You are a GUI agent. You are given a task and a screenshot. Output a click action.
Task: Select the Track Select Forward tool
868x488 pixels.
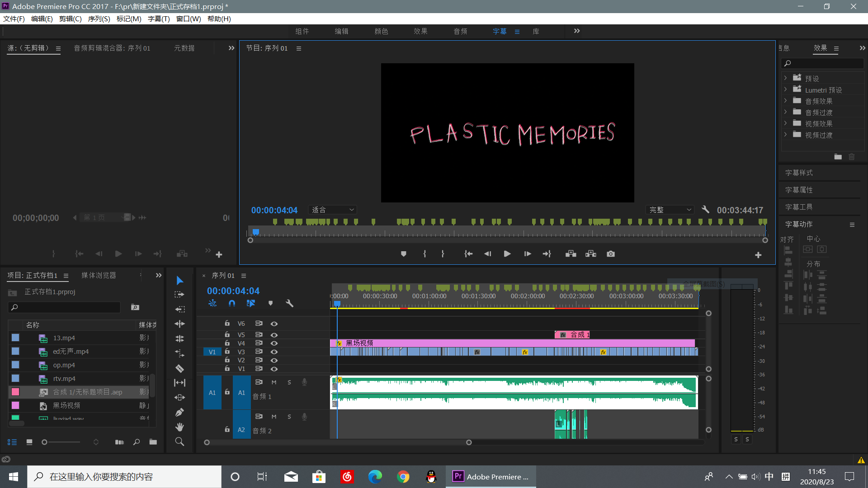[179, 295]
